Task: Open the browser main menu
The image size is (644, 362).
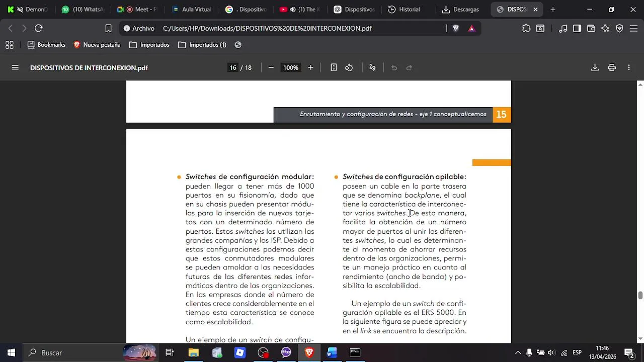Action: coord(633,29)
